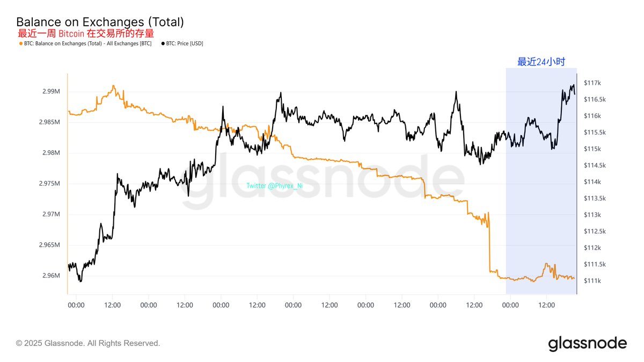Screen dimensions: 644x362
Task: Click the Glassnode copyright notice text
Action: (88, 343)
